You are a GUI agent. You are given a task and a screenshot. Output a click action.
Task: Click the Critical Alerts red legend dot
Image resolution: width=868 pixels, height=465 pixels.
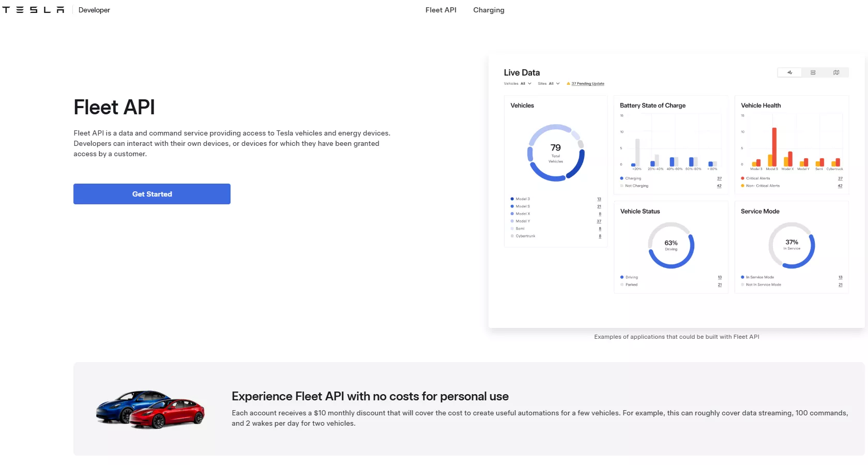(x=743, y=178)
